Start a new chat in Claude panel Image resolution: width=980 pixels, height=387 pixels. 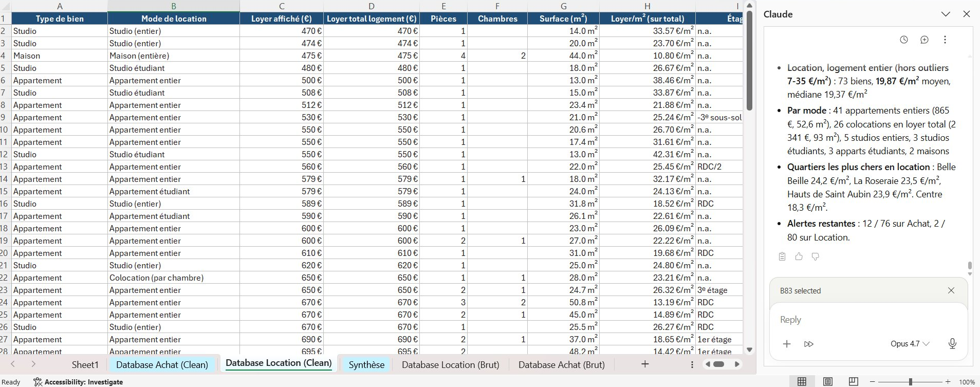[924, 40]
